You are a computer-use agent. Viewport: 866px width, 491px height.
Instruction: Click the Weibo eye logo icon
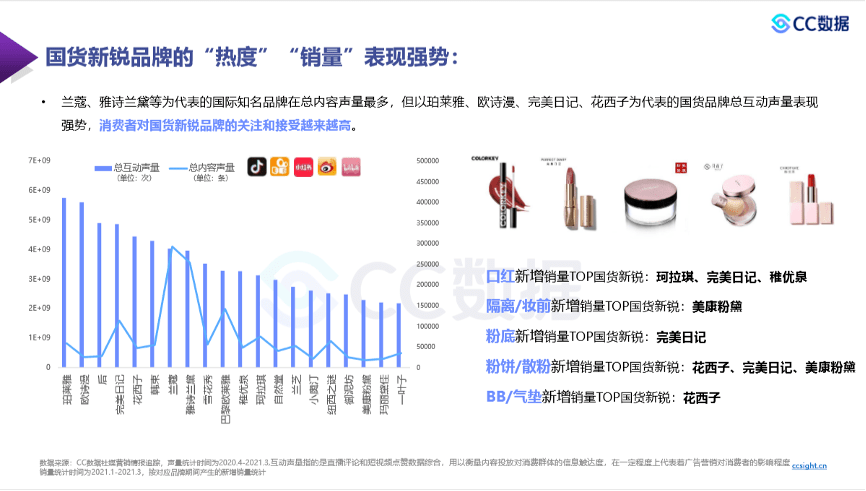tap(327, 167)
